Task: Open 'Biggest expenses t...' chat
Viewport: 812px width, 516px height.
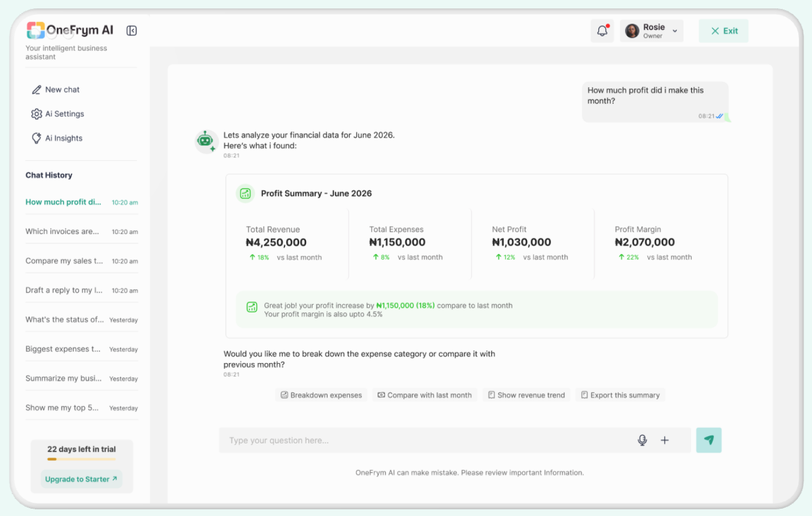Action: (x=82, y=349)
